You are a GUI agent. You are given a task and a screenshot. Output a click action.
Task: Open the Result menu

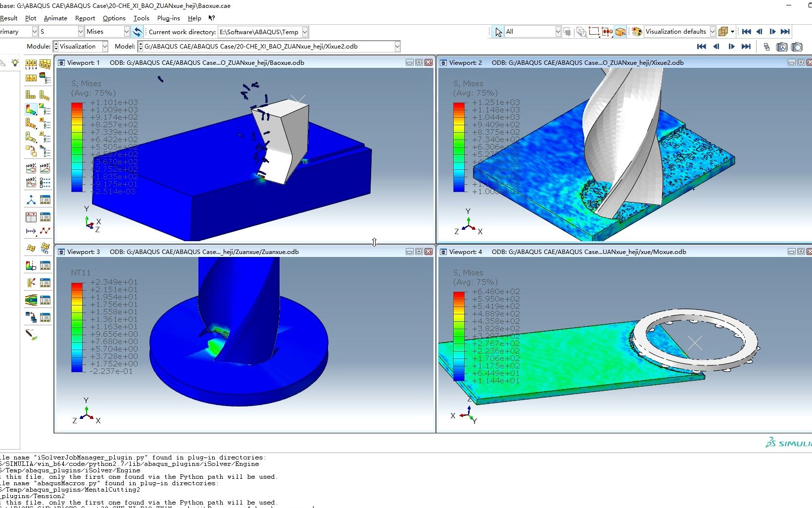tap(8, 18)
